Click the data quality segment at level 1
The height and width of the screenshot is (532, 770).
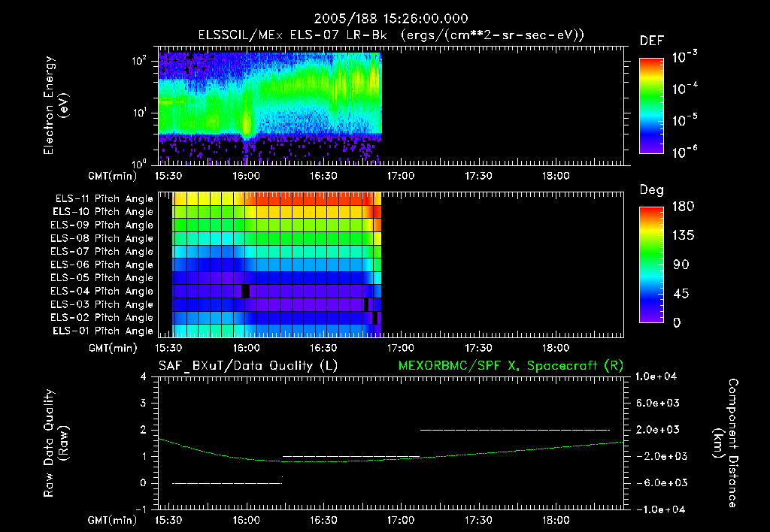pos(351,456)
